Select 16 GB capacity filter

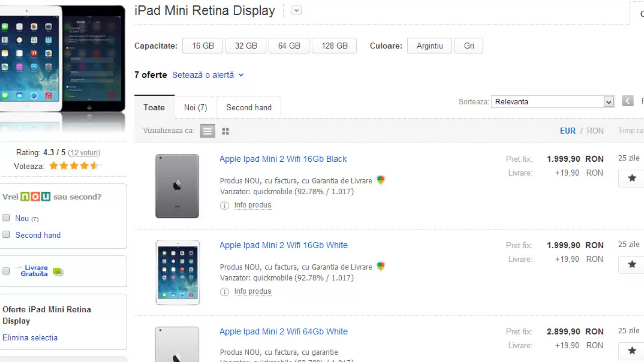[x=203, y=46]
